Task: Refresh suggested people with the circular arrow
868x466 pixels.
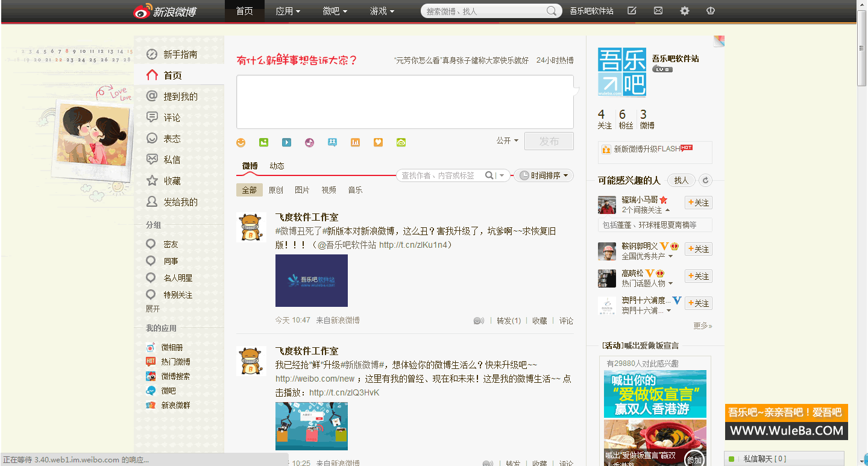Action: click(706, 180)
